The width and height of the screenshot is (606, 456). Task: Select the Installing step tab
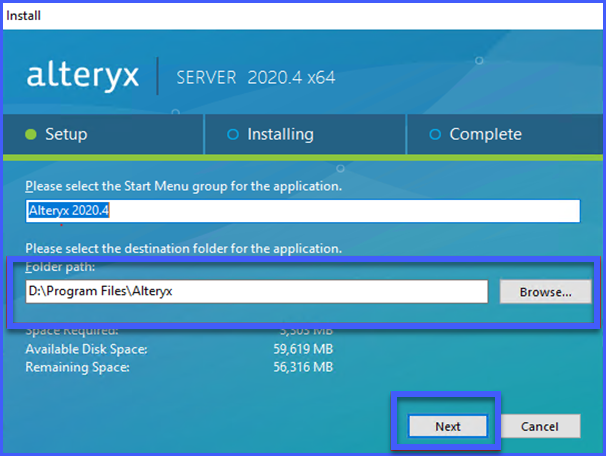[x=305, y=134]
